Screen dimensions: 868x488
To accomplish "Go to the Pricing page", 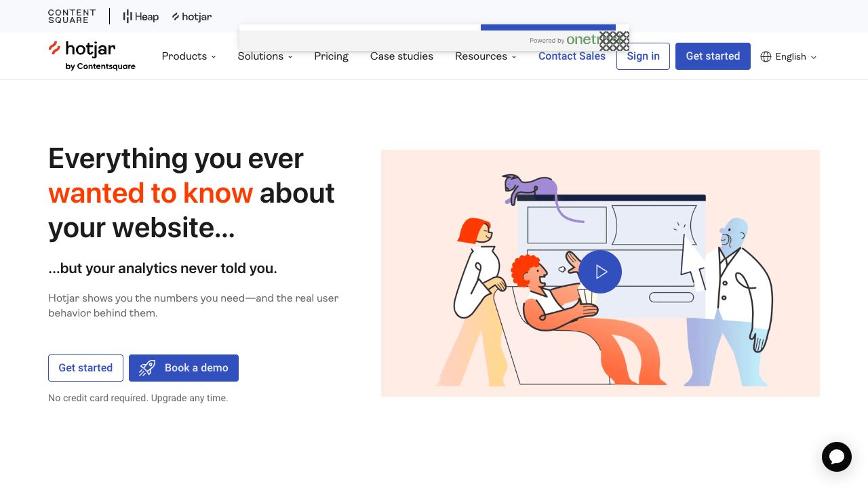I will coord(331,56).
